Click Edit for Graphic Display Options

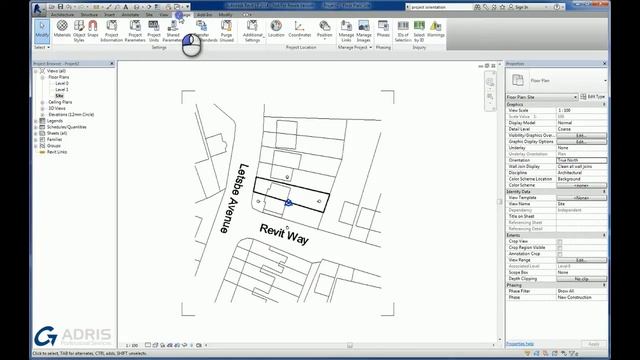(x=581, y=142)
